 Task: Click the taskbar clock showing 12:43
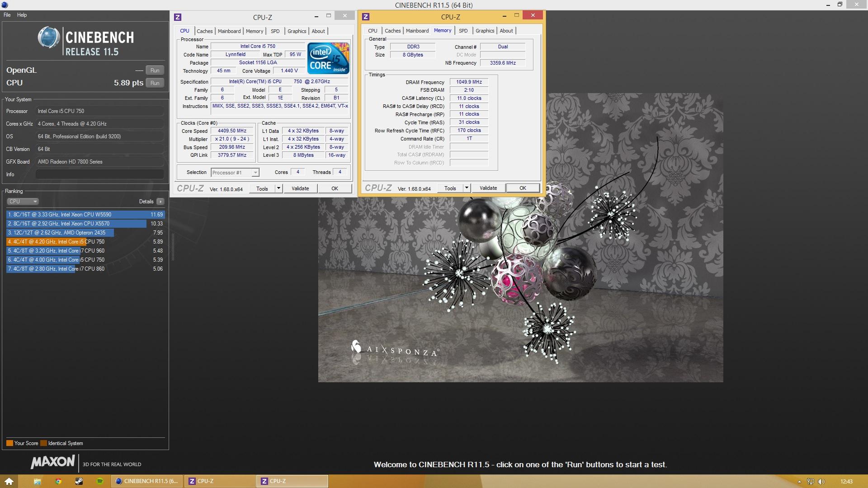coord(846,482)
